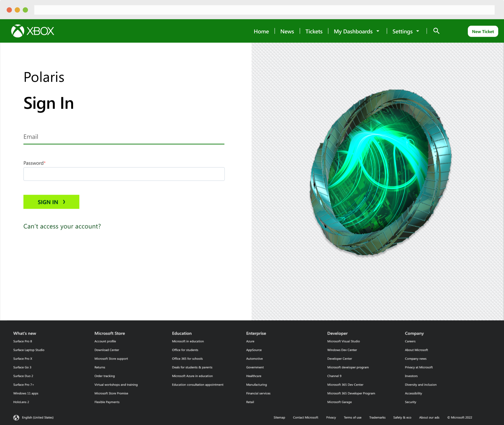Open Careers link under Company
Screen dimensions: 504x425
coord(410,341)
